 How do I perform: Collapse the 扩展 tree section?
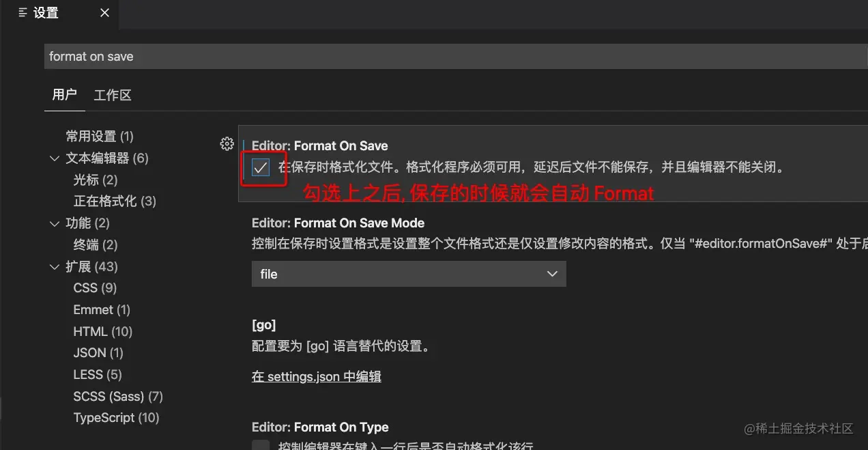[x=55, y=267]
